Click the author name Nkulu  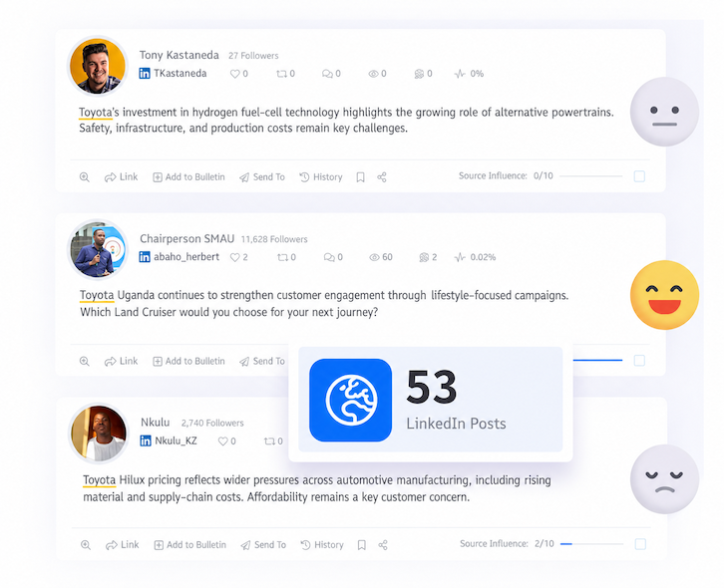click(x=156, y=423)
